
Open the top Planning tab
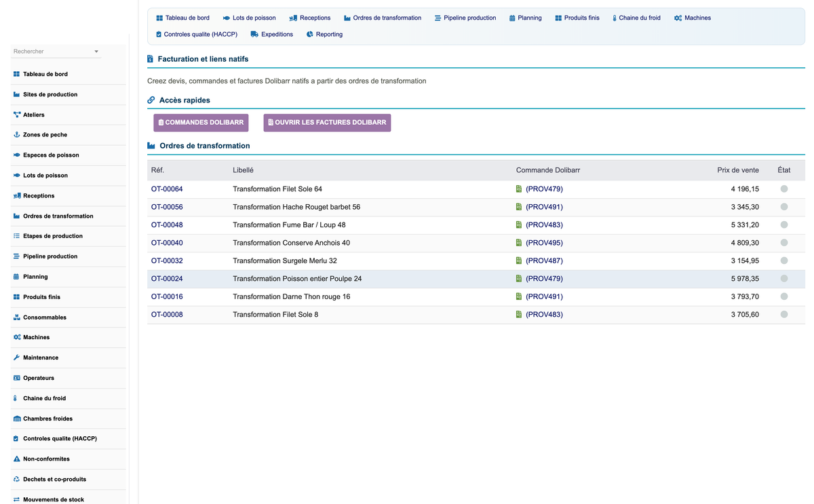(526, 18)
